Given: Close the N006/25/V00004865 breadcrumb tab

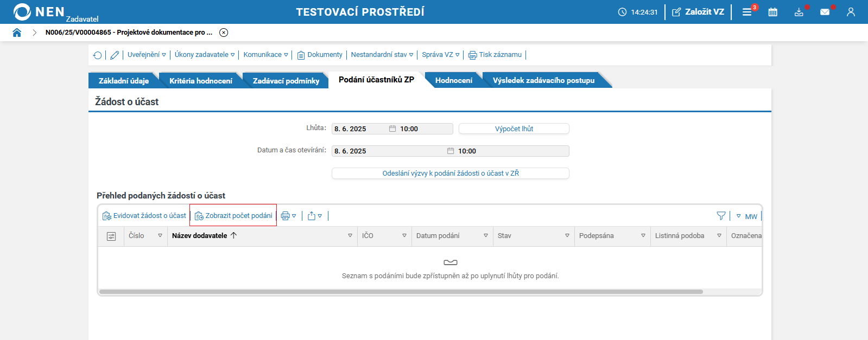Looking at the screenshot, I should click(224, 33).
